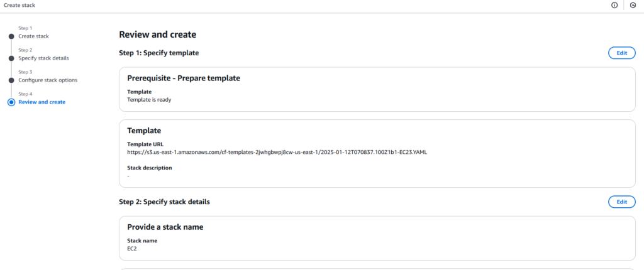644x270 pixels.
Task: Click the Step 2 circle marker
Action: [x=11, y=58]
